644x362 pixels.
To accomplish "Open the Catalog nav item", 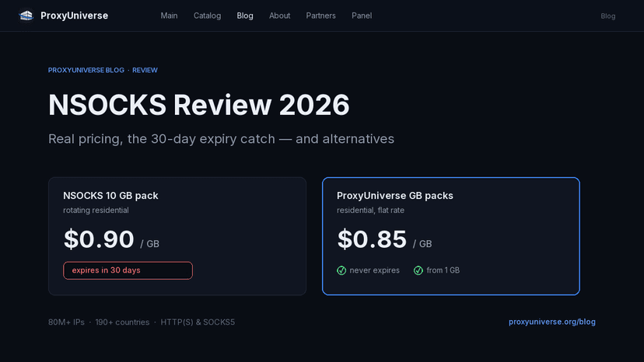I will coord(208,16).
